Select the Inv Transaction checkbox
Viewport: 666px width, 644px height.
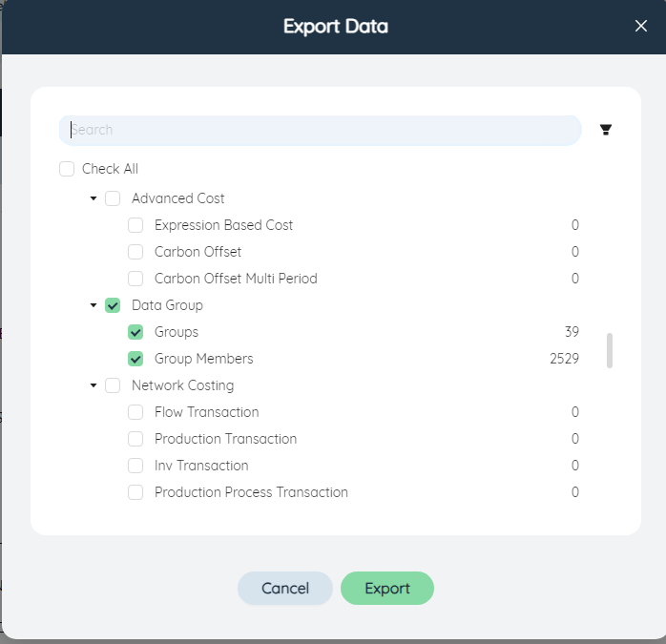click(135, 466)
